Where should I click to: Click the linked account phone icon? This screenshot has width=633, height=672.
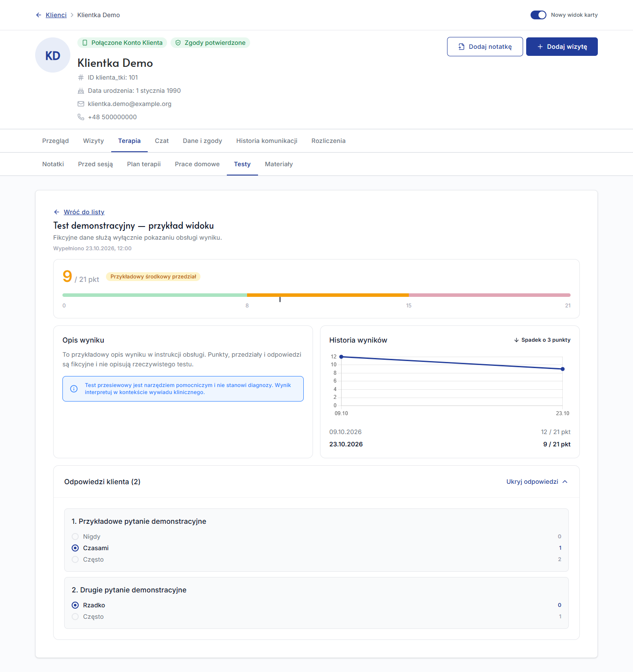(85, 43)
